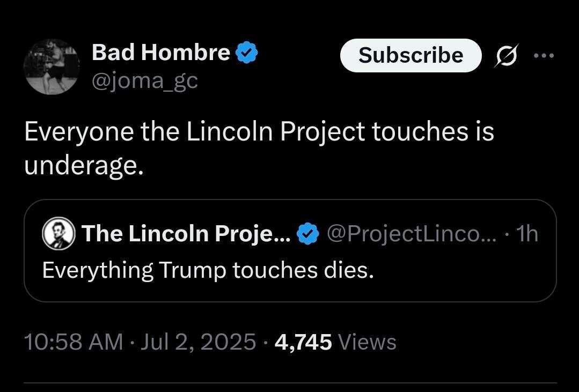
Task: Open the @joma_gc handle link
Action: click(x=145, y=81)
